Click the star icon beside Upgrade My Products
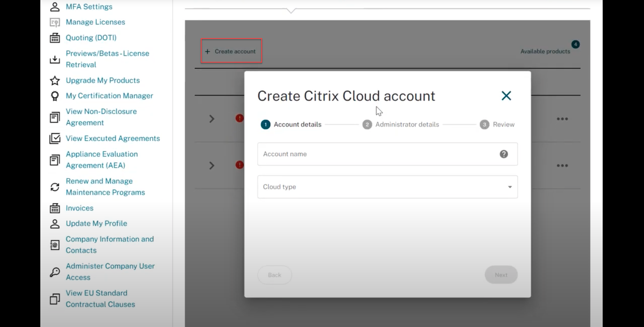Viewport: 644px width, 327px height. click(x=55, y=80)
